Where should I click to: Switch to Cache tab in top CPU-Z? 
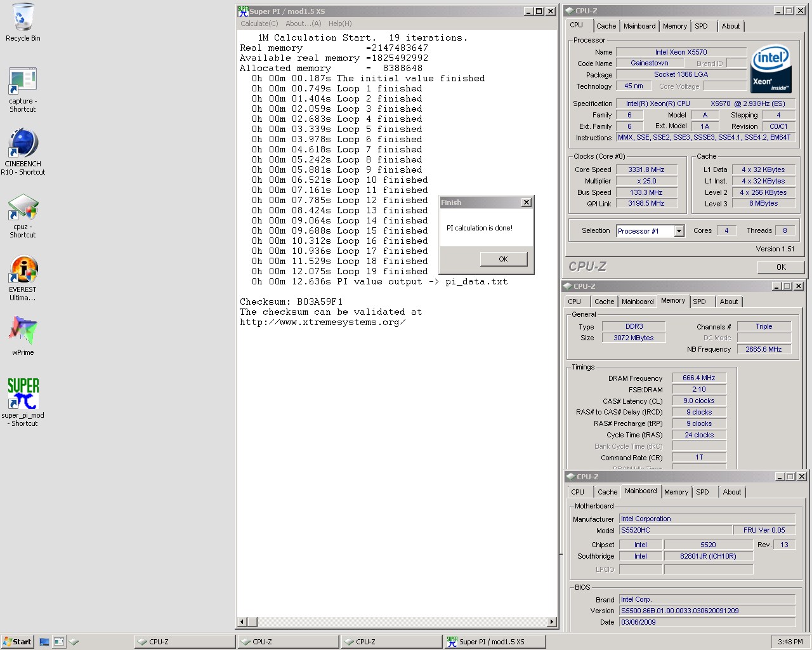point(606,26)
